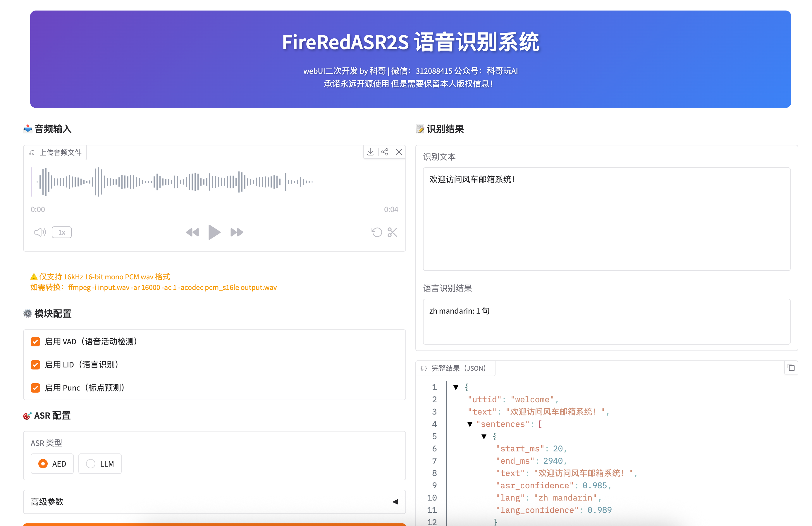Collapse the root JSON object arrow
The image size is (812, 526).
[x=456, y=387]
